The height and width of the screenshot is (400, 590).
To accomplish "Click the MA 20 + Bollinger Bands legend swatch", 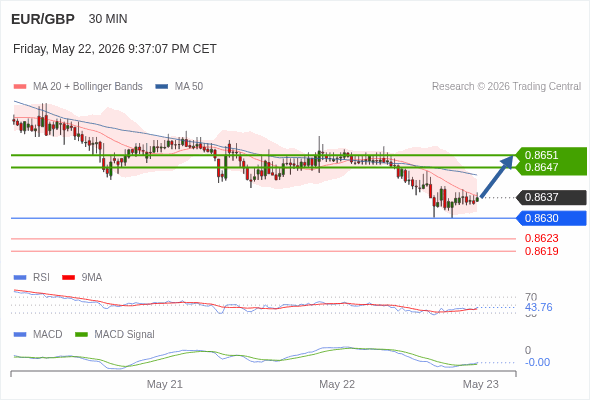I will click(20, 87).
